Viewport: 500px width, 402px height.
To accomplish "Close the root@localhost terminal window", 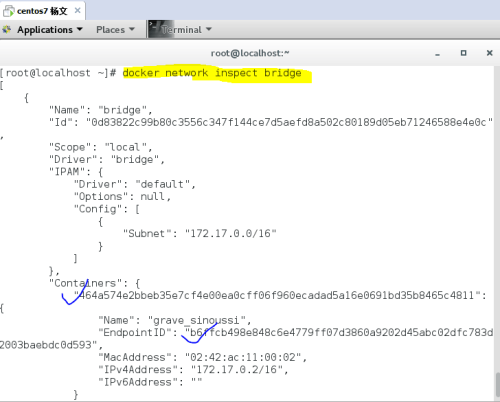I will tap(489, 53).
